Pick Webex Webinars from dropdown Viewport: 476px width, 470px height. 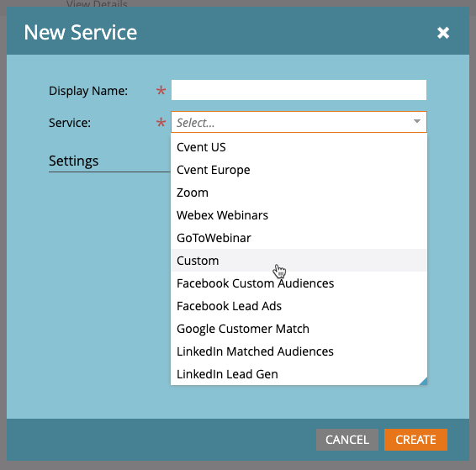pos(299,215)
